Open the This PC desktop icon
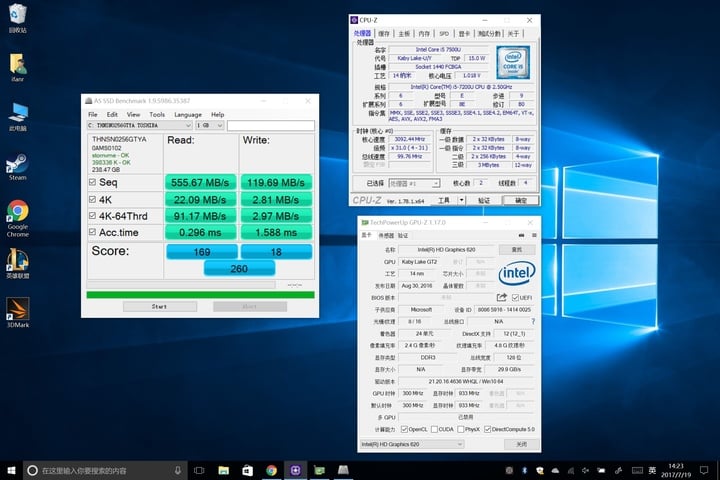The image size is (720, 480). (17, 117)
